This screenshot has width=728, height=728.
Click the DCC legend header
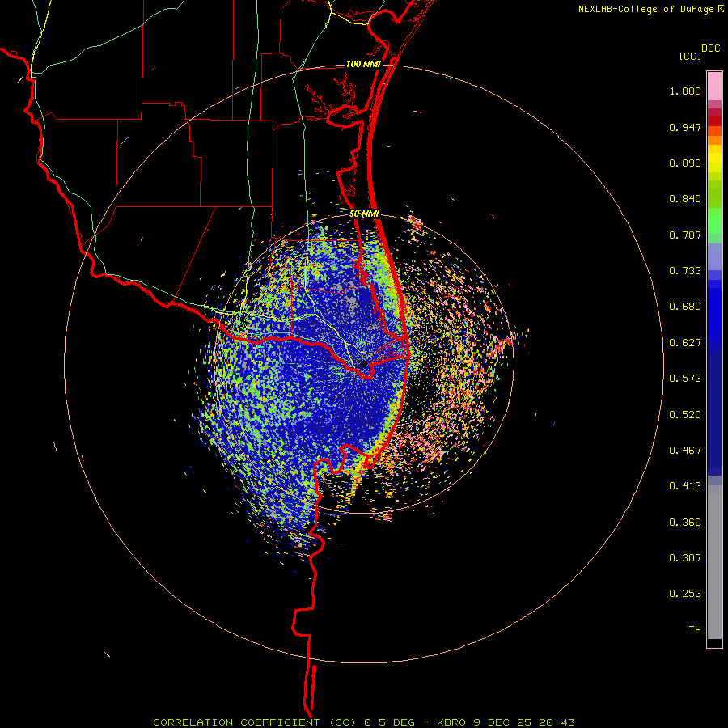coord(711,49)
